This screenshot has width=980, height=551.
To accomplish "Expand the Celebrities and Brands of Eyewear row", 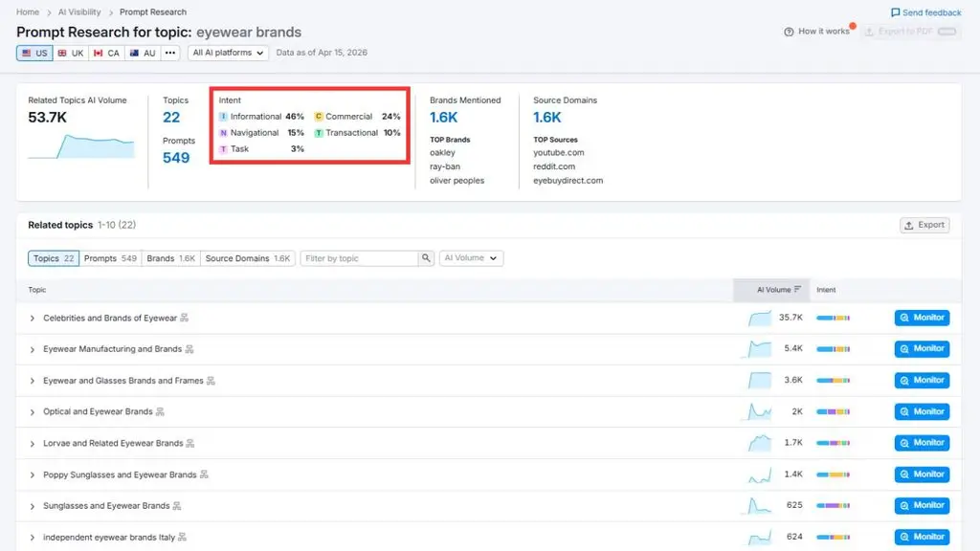I will (x=33, y=319).
